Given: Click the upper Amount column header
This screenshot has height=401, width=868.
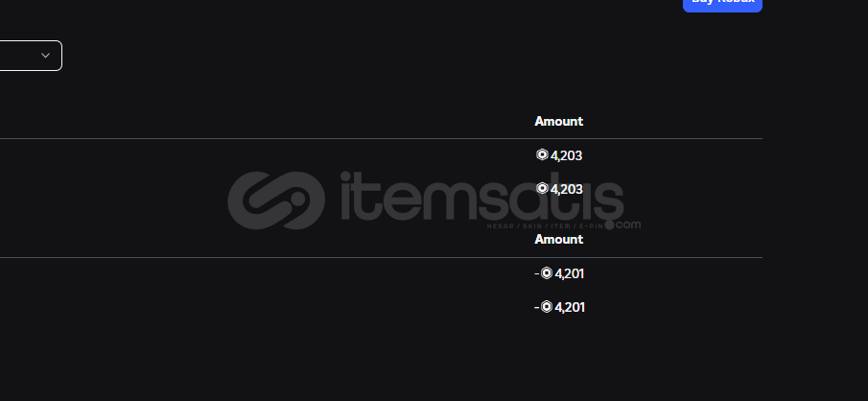Looking at the screenshot, I should tap(558, 121).
